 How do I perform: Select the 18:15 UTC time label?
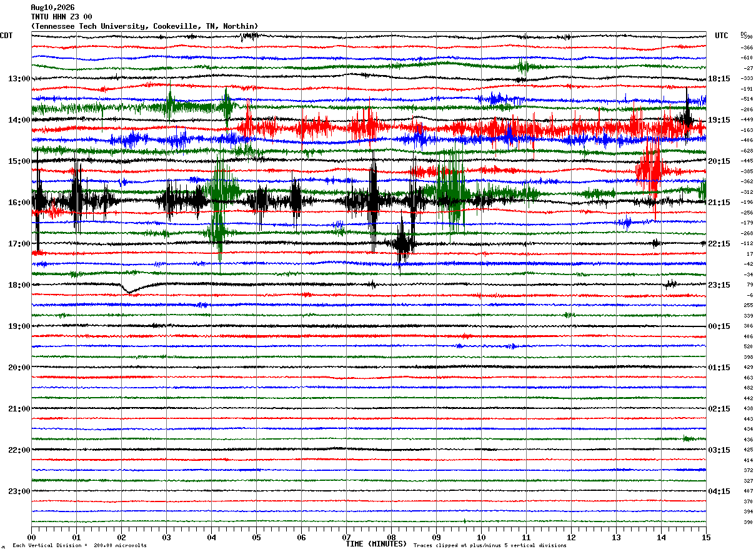[719, 79]
